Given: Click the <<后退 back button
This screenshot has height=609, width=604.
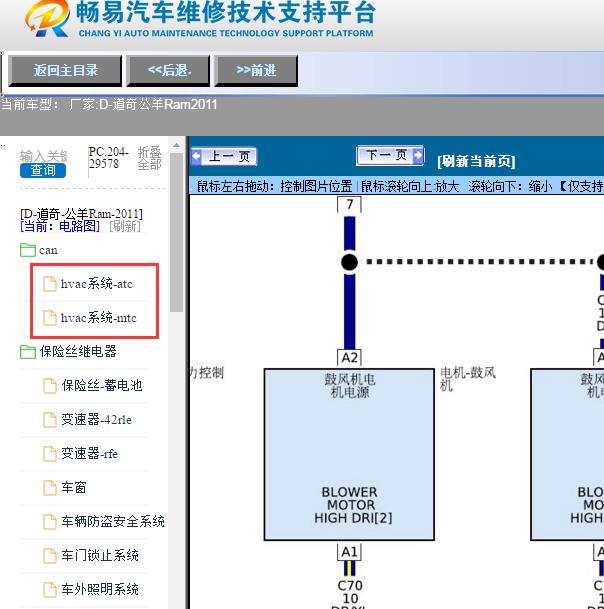Looking at the screenshot, I should pyautogui.click(x=168, y=71).
